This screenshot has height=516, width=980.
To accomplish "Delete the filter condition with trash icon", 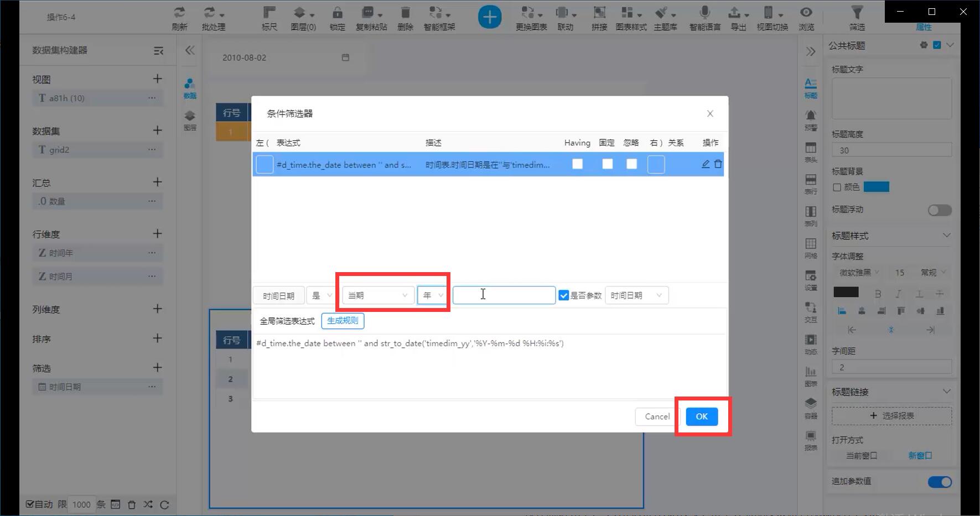I will (718, 164).
